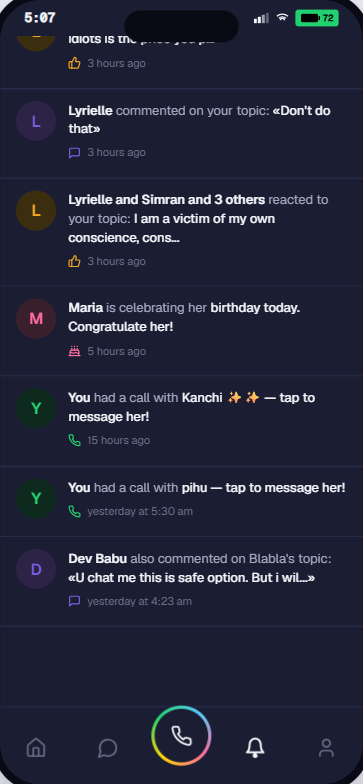This screenshot has width=363, height=784.
Task: Tap Dev Babu's D avatar
Action: point(36,569)
